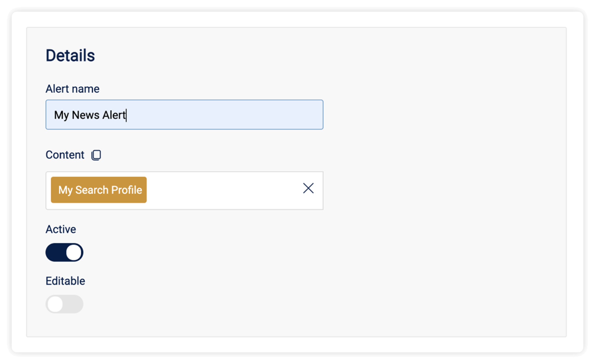
Task: Click the Active label
Action: (61, 229)
